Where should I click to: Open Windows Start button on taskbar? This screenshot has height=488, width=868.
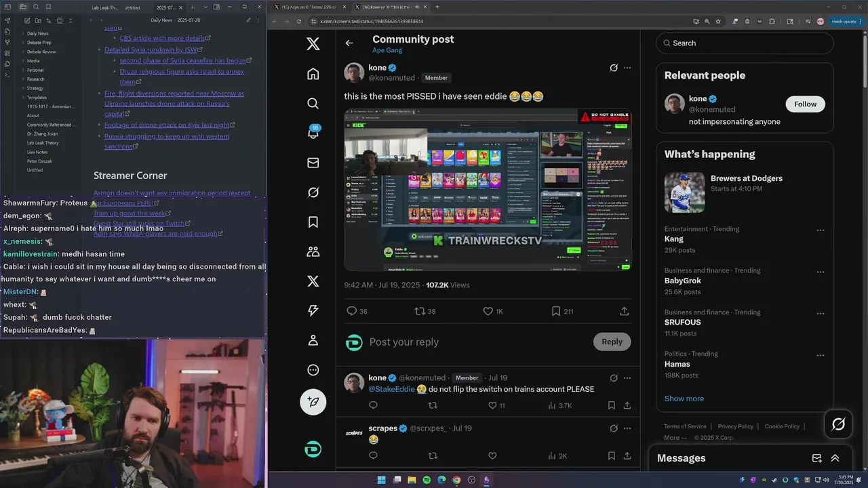381,480
